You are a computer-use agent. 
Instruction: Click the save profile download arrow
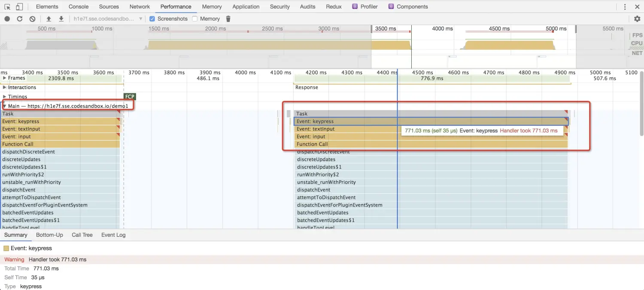(61, 19)
